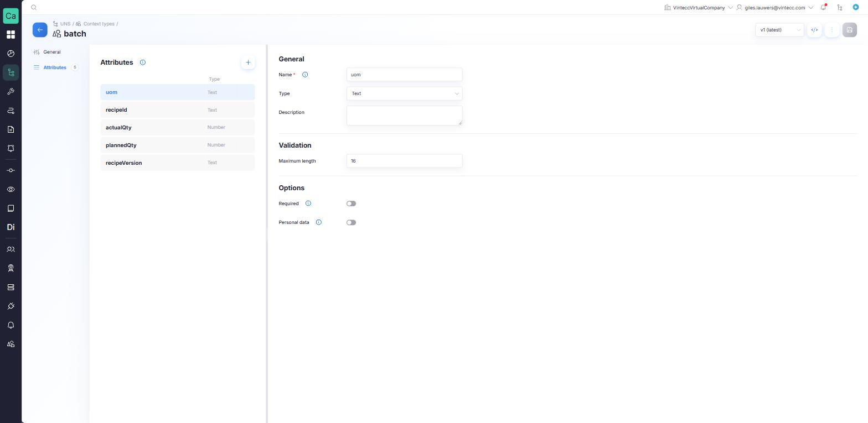Screen dimensions: 868x423
Task: Open the eye monitoring icon in sidebar
Action: 11,189
